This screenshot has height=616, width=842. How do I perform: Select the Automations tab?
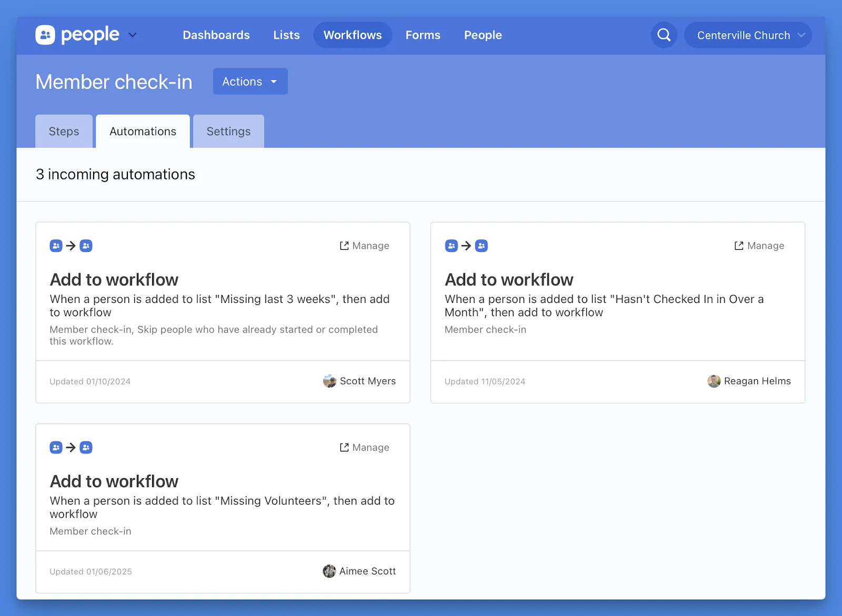[x=143, y=132]
